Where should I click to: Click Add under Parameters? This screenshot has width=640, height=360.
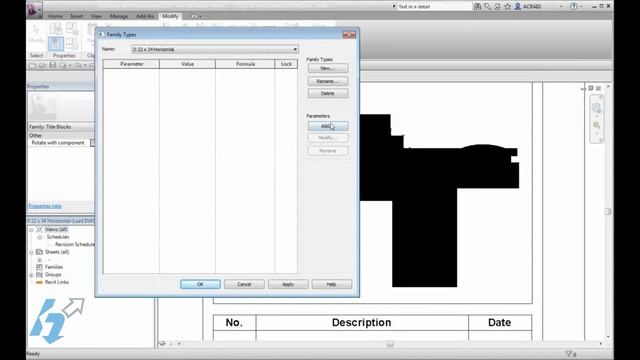(x=328, y=126)
